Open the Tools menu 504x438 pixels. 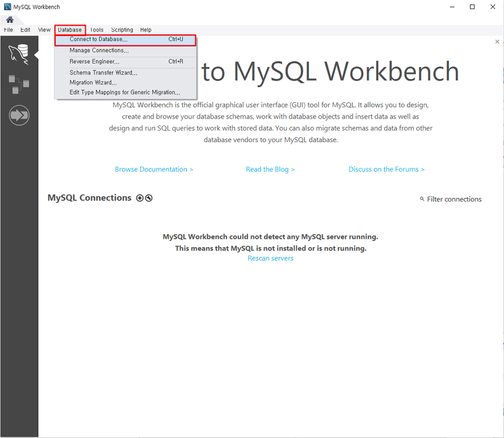click(97, 30)
